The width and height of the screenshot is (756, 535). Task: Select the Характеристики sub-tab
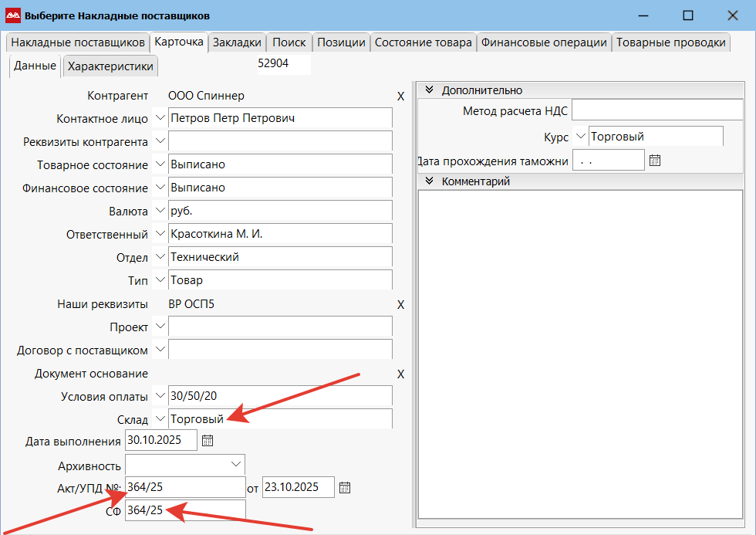110,66
